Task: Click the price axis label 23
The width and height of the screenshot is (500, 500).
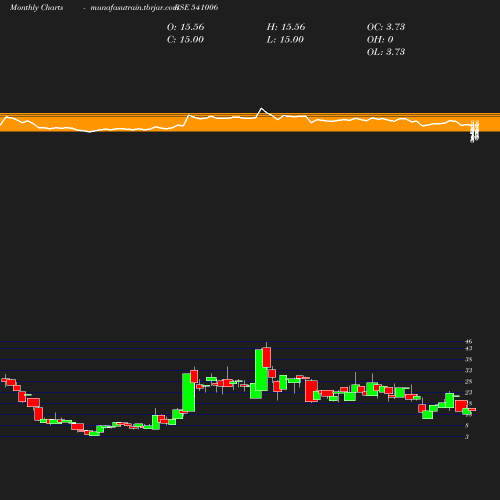Action: [469, 393]
